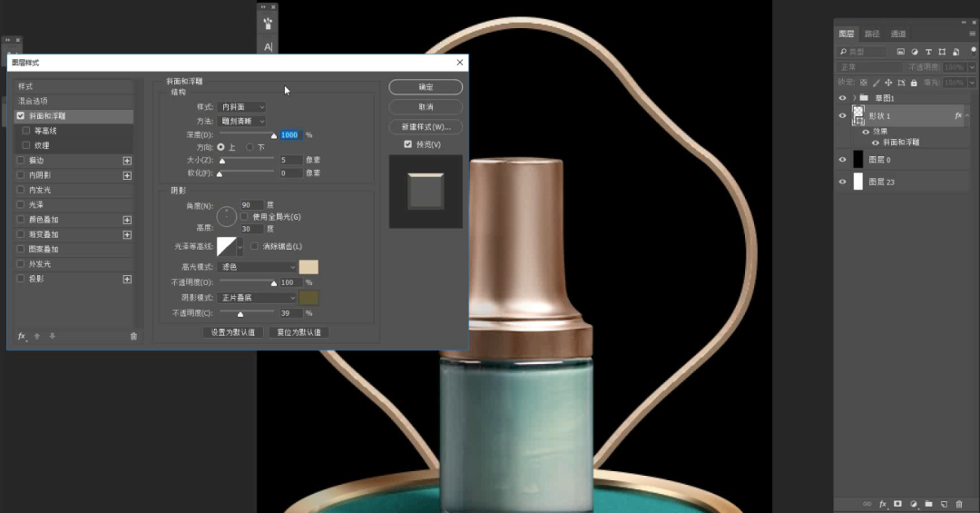Open the 阴影模式 正片叠底 dropdown

pyautogui.click(x=259, y=298)
